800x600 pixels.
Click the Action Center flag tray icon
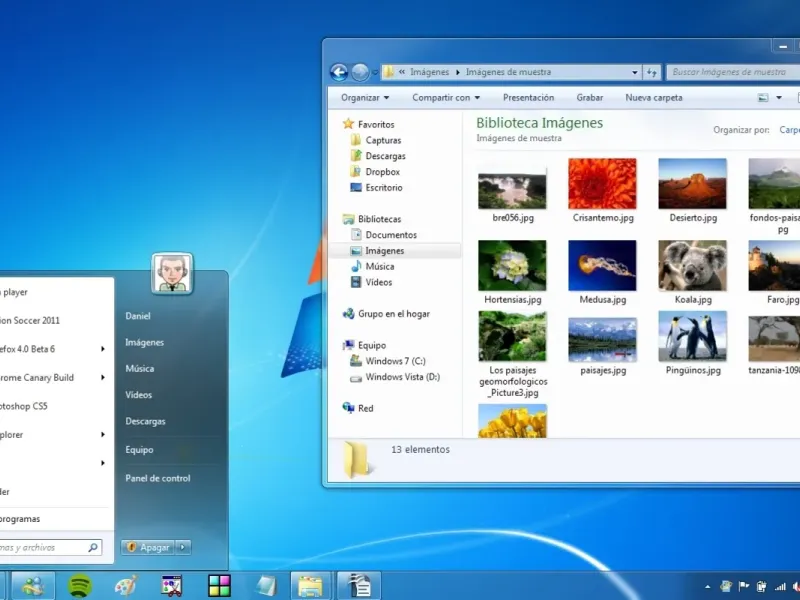point(744,587)
